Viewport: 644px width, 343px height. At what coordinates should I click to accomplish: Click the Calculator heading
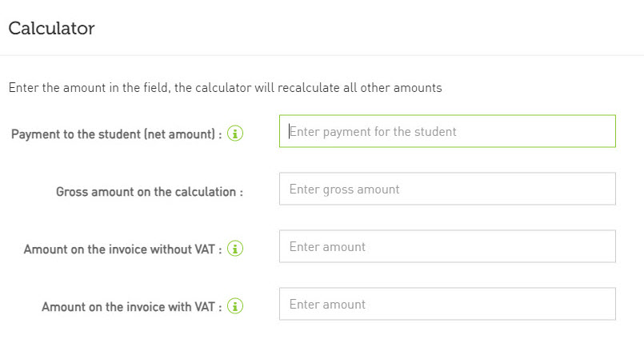pos(51,28)
